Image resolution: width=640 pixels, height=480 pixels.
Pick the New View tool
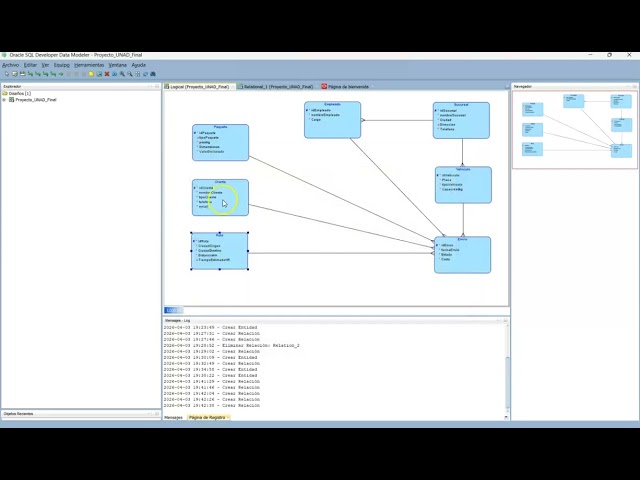tap(22, 74)
